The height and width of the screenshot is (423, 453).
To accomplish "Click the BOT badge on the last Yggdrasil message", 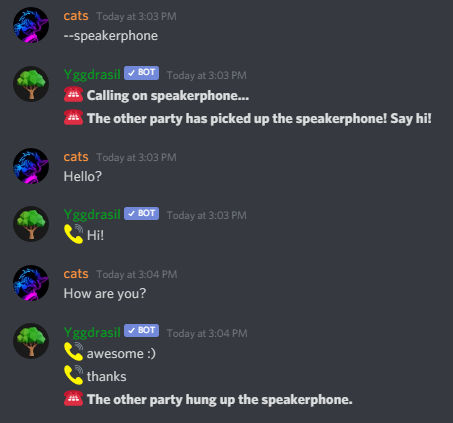I will pos(142,331).
